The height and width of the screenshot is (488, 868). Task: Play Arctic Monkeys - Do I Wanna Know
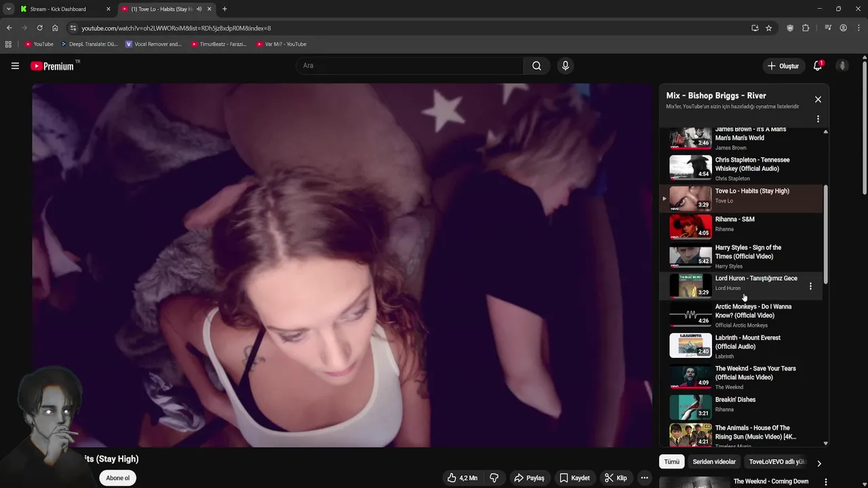[742, 315]
